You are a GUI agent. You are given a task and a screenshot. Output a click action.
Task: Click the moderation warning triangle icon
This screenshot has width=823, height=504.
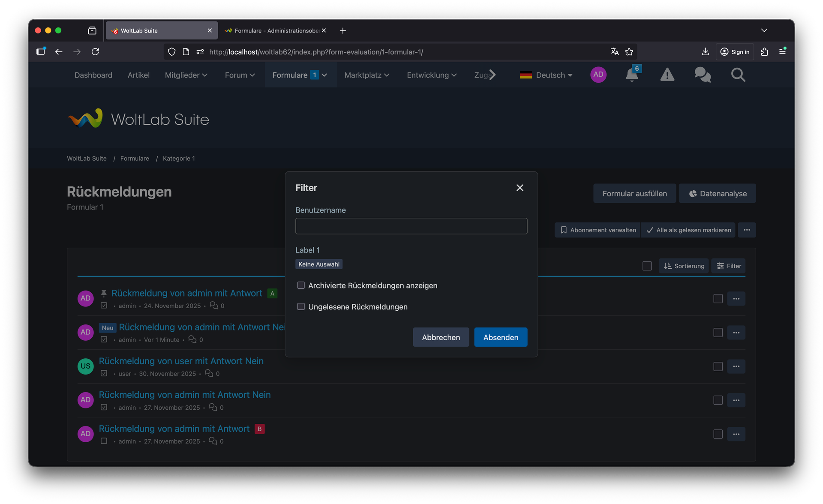pyautogui.click(x=667, y=75)
